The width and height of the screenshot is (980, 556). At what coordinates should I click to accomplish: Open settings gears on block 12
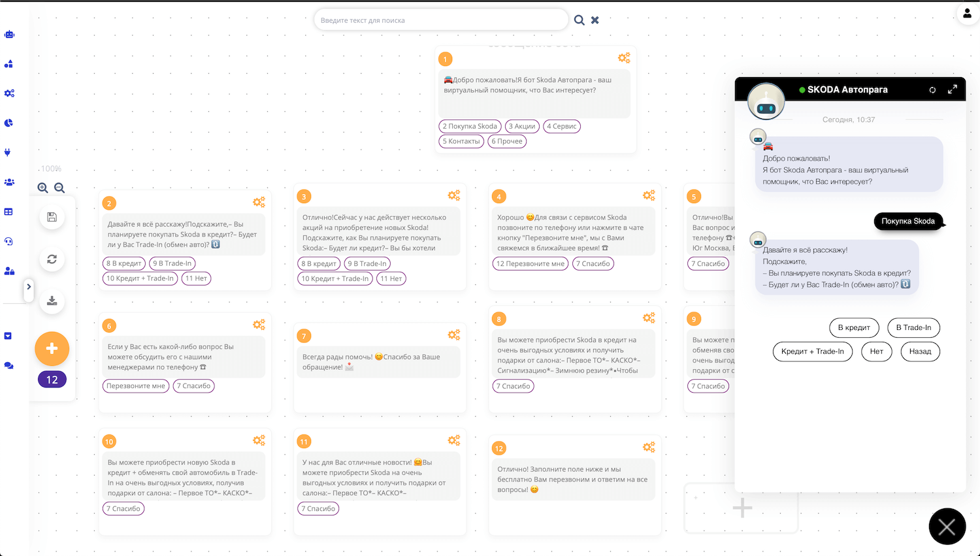[x=649, y=448]
